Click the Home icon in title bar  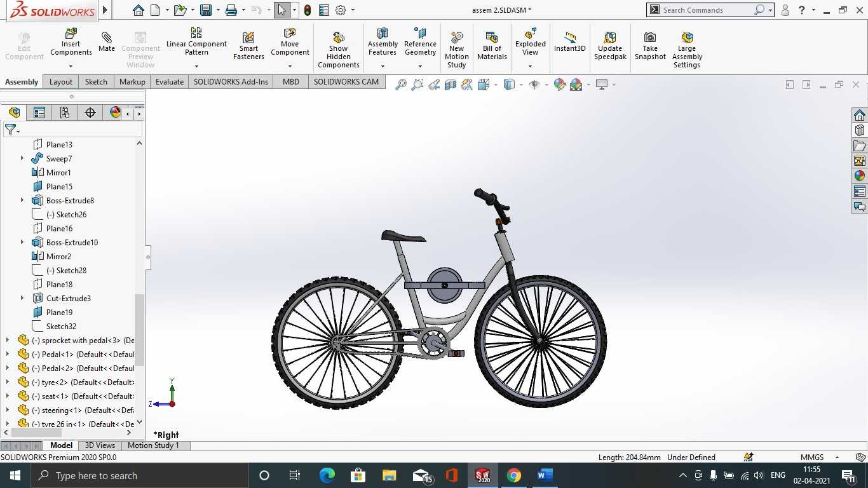pyautogui.click(x=138, y=10)
